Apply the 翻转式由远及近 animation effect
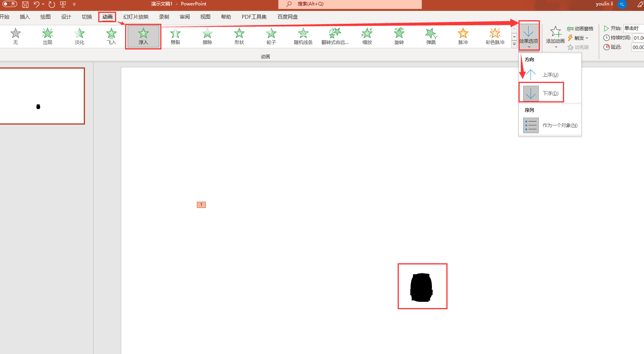The width and height of the screenshot is (644, 354). pyautogui.click(x=335, y=36)
